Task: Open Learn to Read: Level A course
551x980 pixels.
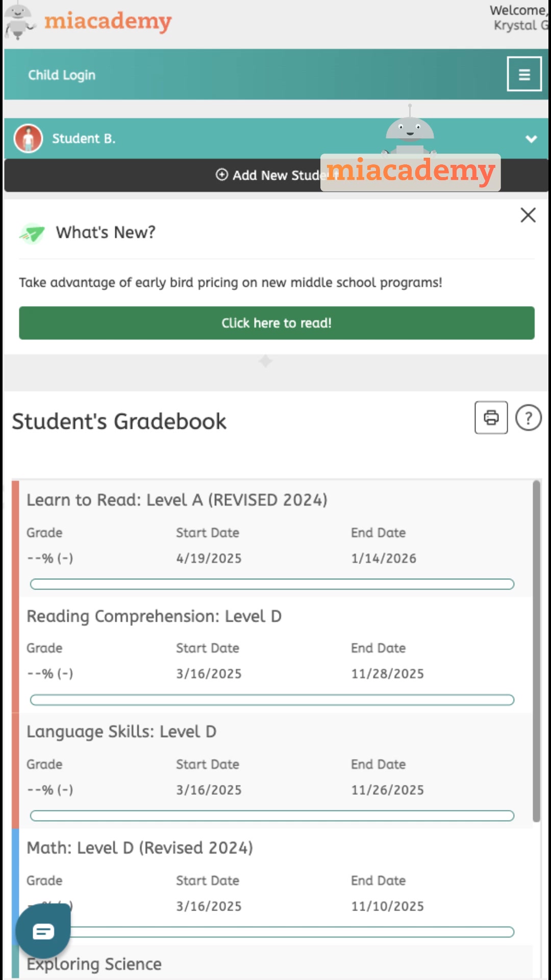Action: click(177, 500)
